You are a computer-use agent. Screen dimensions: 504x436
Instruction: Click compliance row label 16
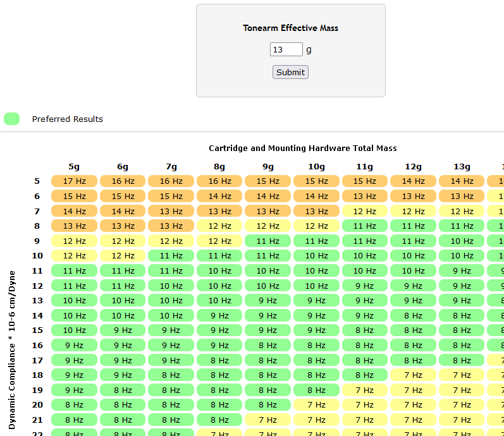pyautogui.click(x=37, y=346)
